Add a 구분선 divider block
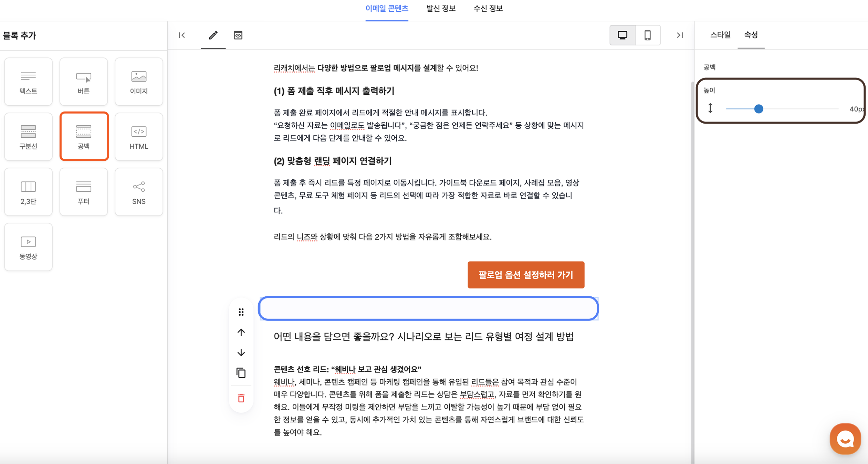Image resolution: width=868 pixels, height=464 pixels. click(28, 137)
